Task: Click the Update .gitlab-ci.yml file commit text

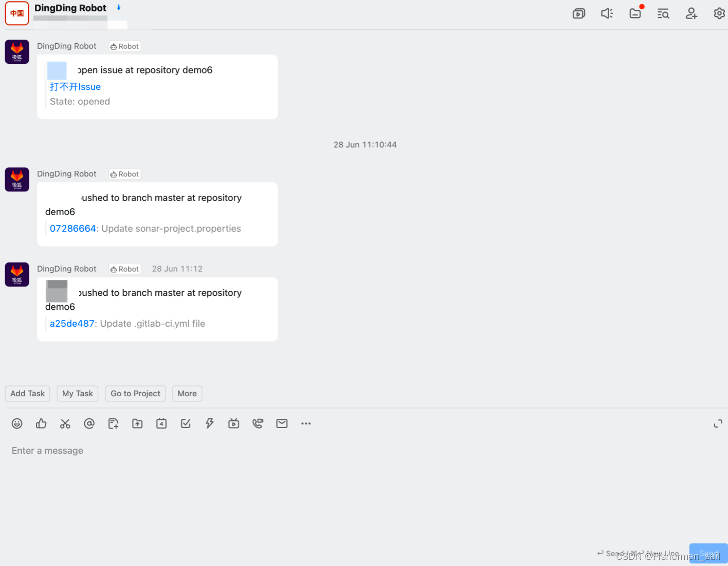Action: (153, 324)
